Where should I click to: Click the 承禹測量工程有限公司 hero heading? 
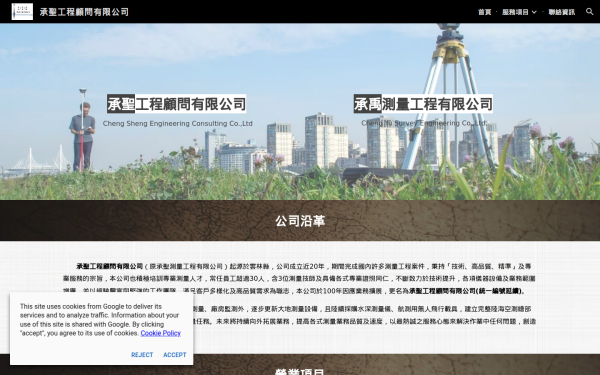(423, 104)
